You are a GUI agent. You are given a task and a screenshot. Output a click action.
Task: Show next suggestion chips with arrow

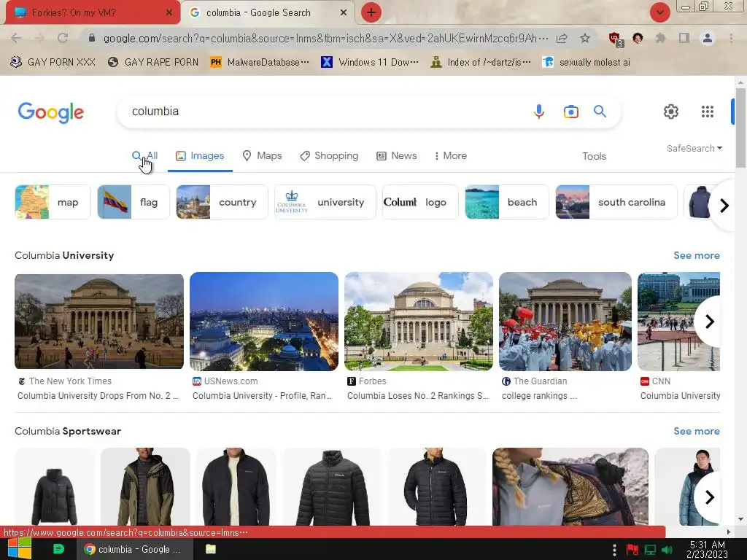pyautogui.click(x=724, y=205)
